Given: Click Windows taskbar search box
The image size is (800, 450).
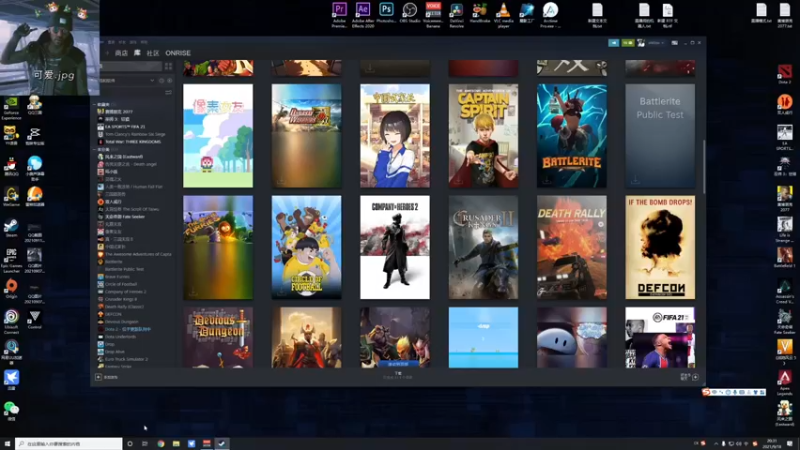Looking at the screenshot, I should pyautogui.click(x=68, y=443).
